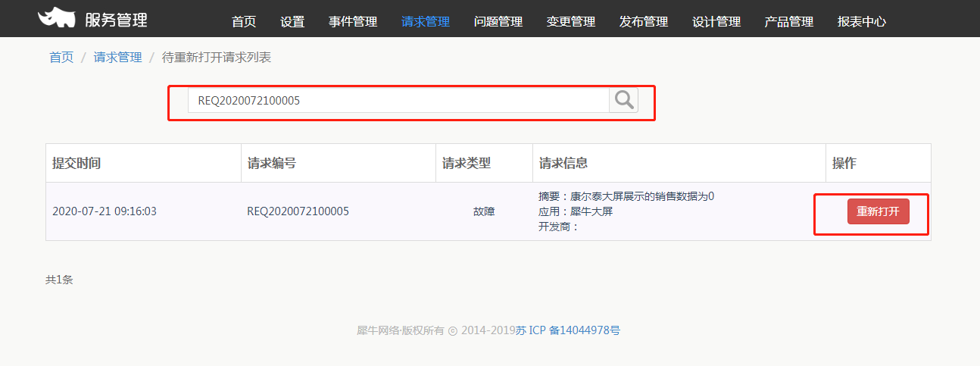The image size is (980, 366).
Task: Open the 设计管理 menu
Action: pyautogui.click(x=716, y=22)
